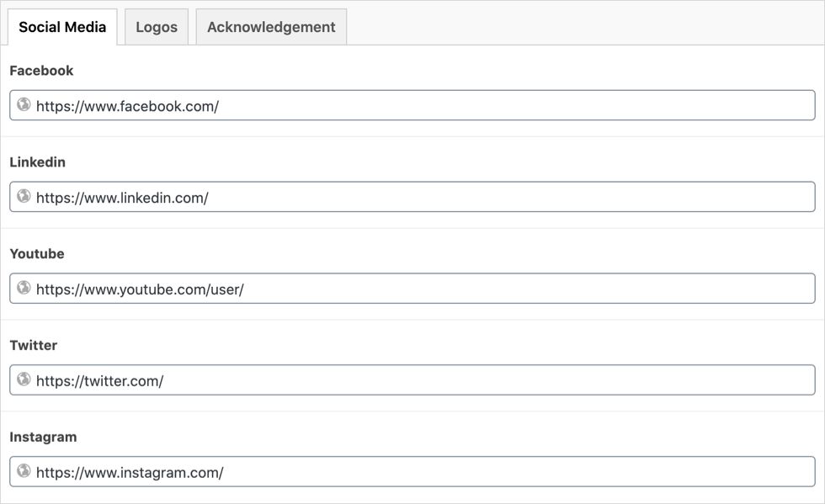Click the Facebook section heading
The image size is (825, 504).
click(x=41, y=71)
